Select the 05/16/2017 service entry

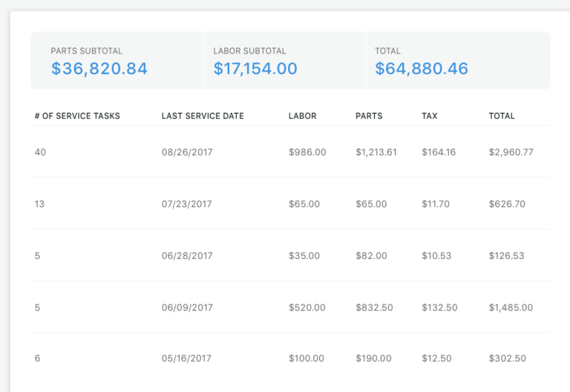[290, 359]
